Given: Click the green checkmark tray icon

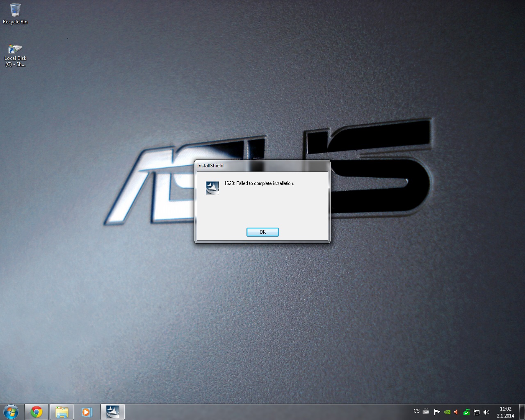Looking at the screenshot, I should coord(466,412).
